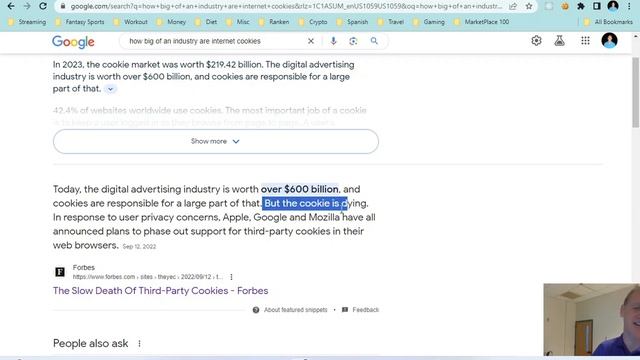Open the Ranken bookmarks folder

tap(274, 22)
